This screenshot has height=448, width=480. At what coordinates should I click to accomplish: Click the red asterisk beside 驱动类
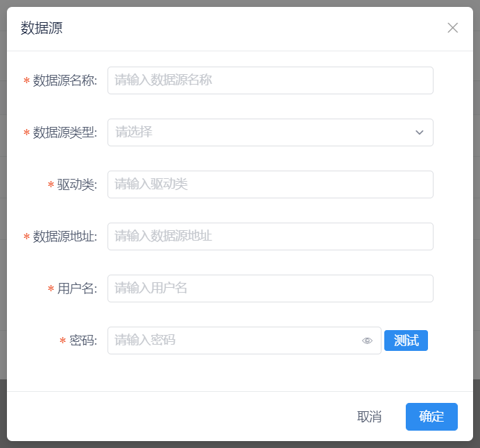click(51, 185)
